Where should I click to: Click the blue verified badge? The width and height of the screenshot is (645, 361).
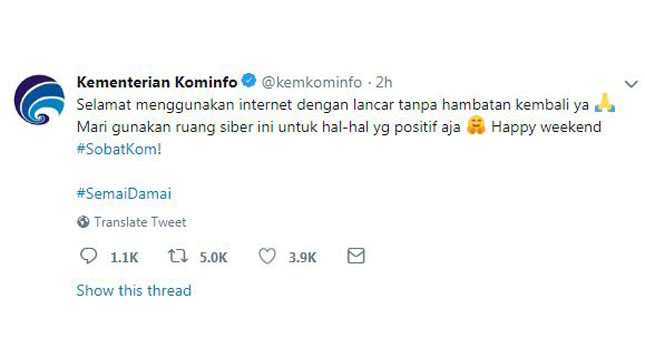[249, 81]
